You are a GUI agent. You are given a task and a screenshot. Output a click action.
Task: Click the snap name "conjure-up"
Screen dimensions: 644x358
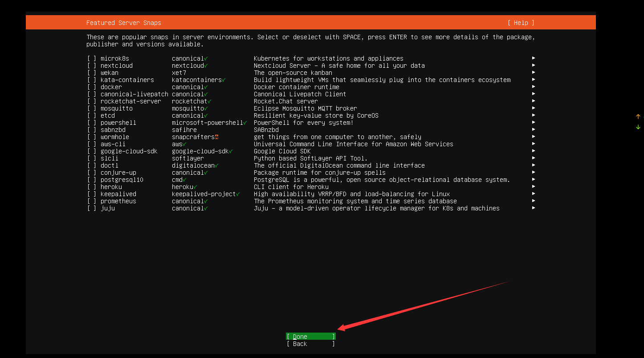[118, 173]
